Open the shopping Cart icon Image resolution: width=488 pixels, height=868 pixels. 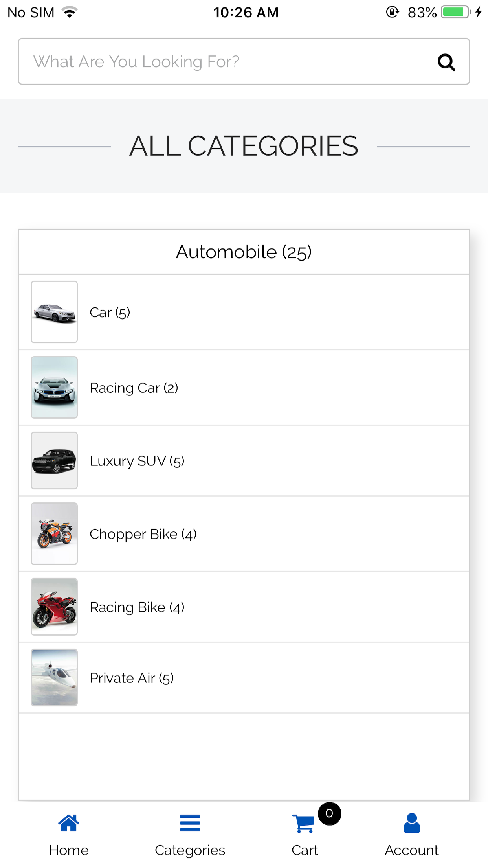click(x=304, y=824)
